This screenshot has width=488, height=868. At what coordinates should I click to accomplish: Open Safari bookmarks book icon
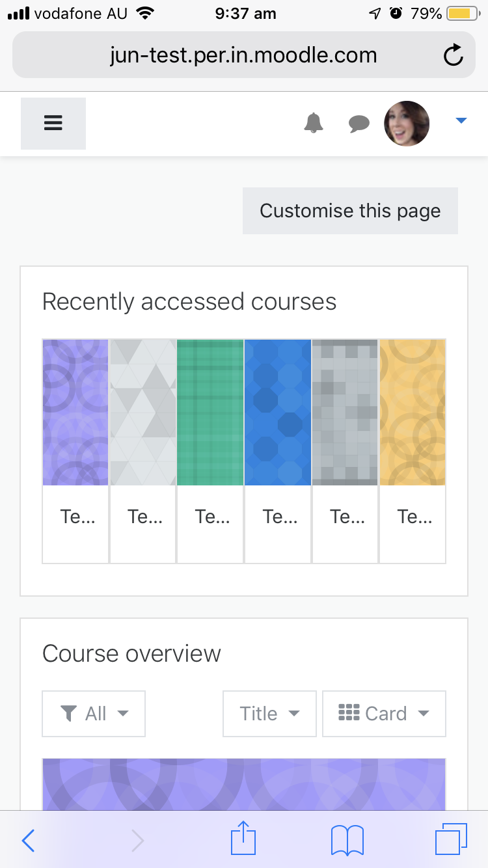tap(347, 840)
